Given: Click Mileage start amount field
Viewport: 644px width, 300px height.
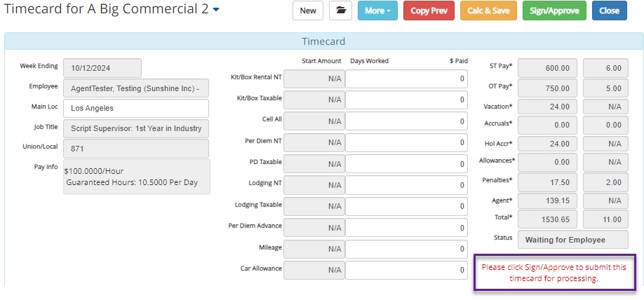Looking at the screenshot, I should point(314,249).
